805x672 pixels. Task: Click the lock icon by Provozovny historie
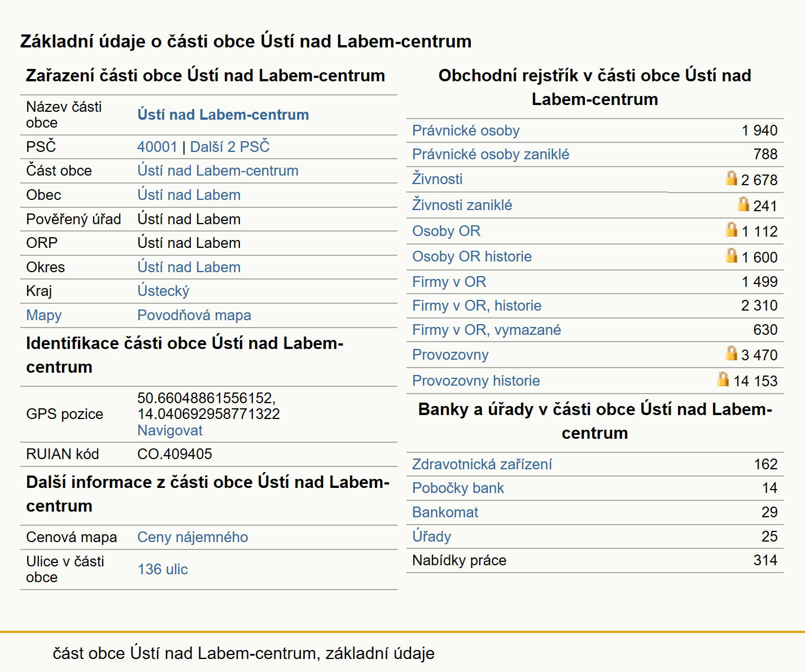click(723, 379)
